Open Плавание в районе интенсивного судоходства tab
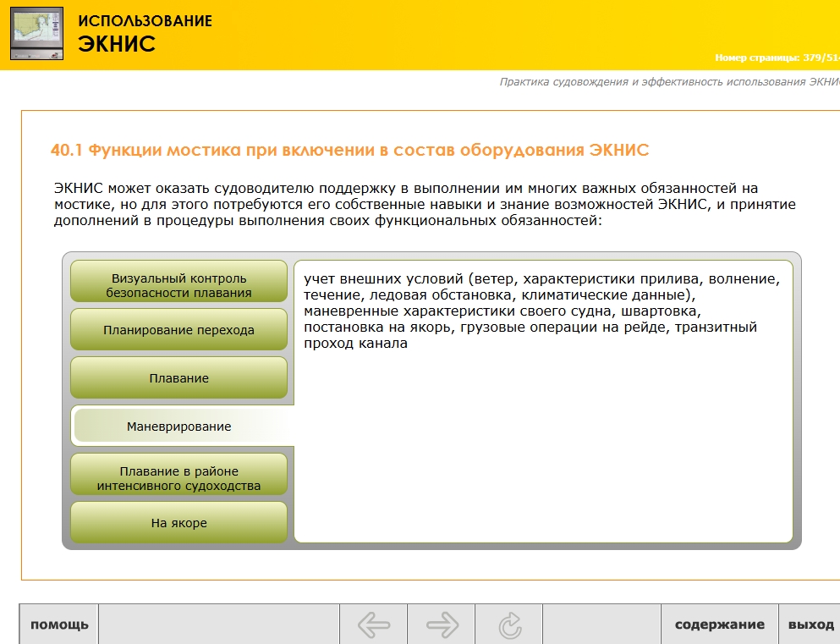 179,474
